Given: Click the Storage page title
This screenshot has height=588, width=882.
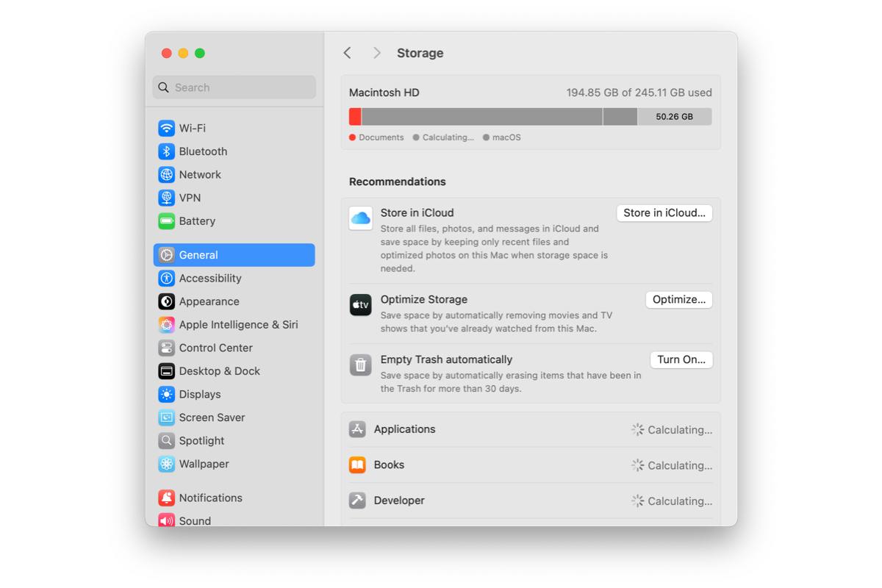Looking at the screenshot, I should click(420, 53).
